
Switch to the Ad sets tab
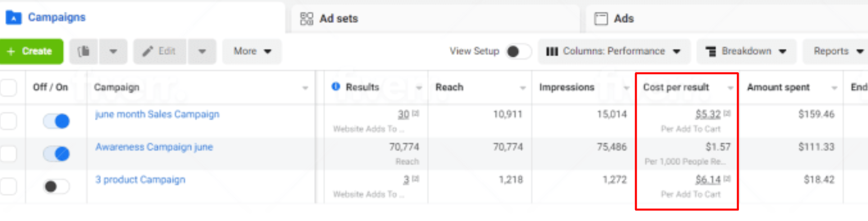click(x=338, y=19)
